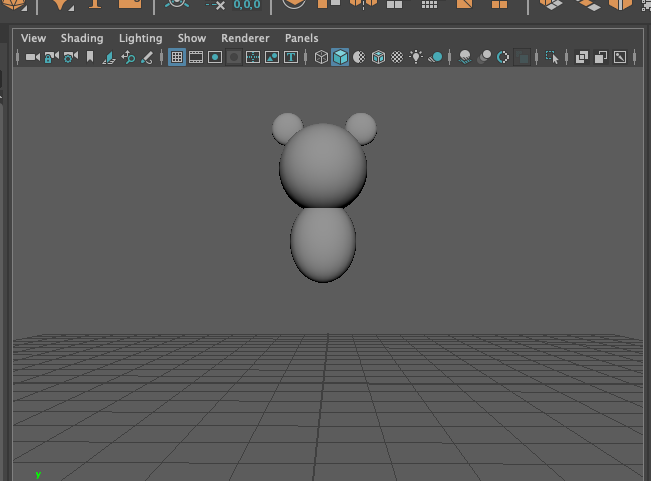Select the bear's head sphere
This screenshot has width=651, height=481.
pos(323,166)
